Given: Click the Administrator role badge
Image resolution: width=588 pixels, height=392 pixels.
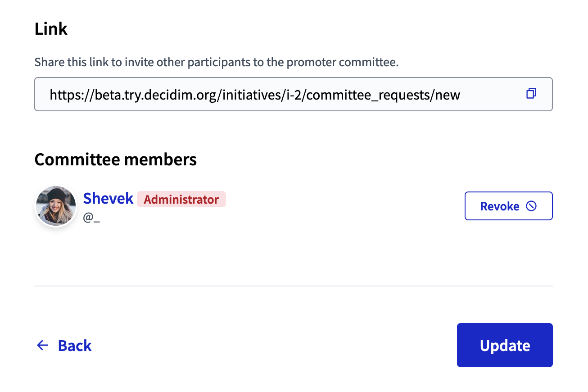Looking at the screenshot, I should click(x=181, y=199).
